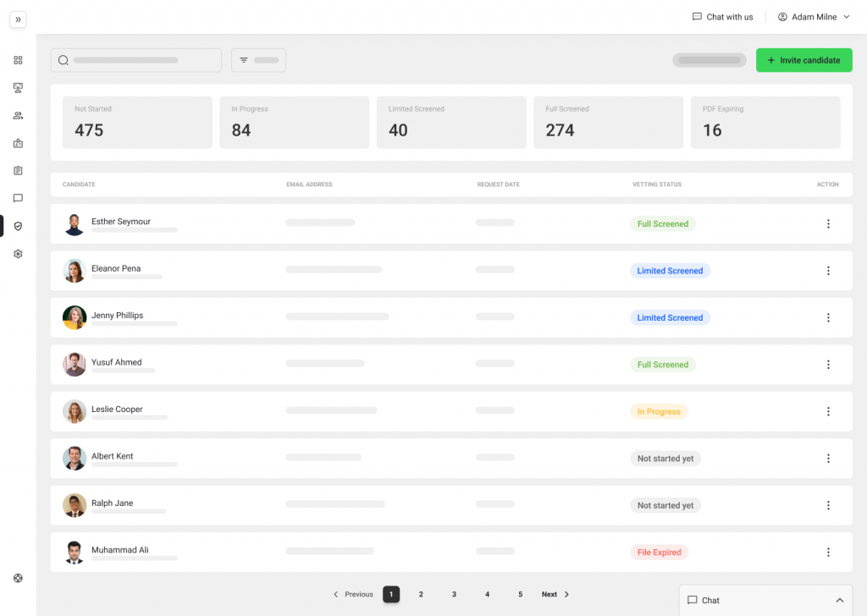867x616 pixels.
Task: Open the people icon in sidebar
Action: coord(18,116)
